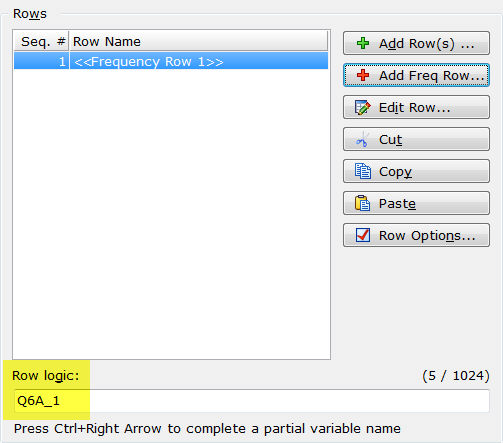Click the Seq. # column header
This screenshot has height=443, width=503.
click(x=41, y=41)
